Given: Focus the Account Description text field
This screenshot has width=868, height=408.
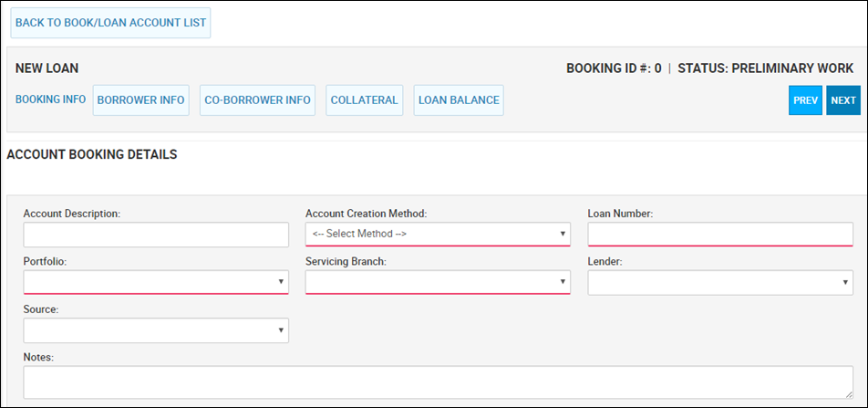Looking at the screenshot, I should (156, 235).
